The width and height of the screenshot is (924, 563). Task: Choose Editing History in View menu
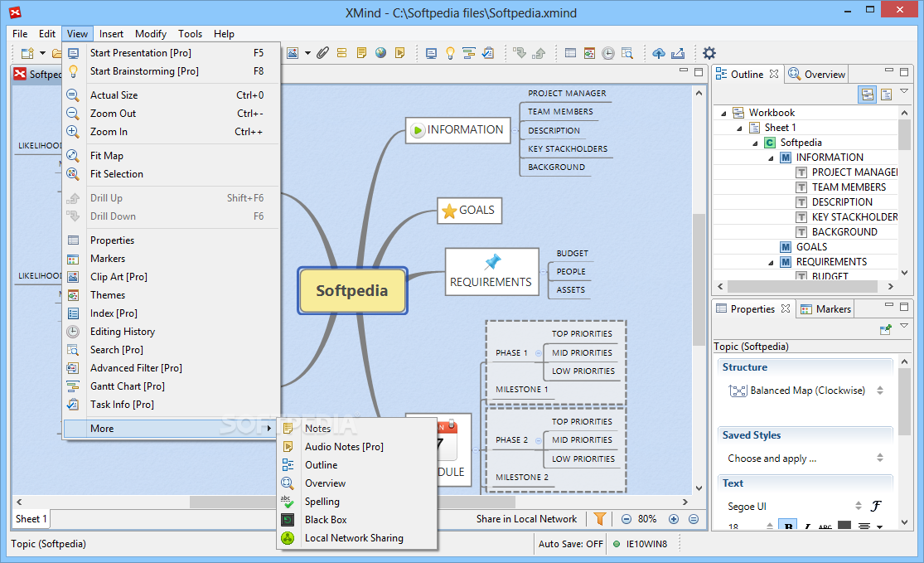[171, 332]
